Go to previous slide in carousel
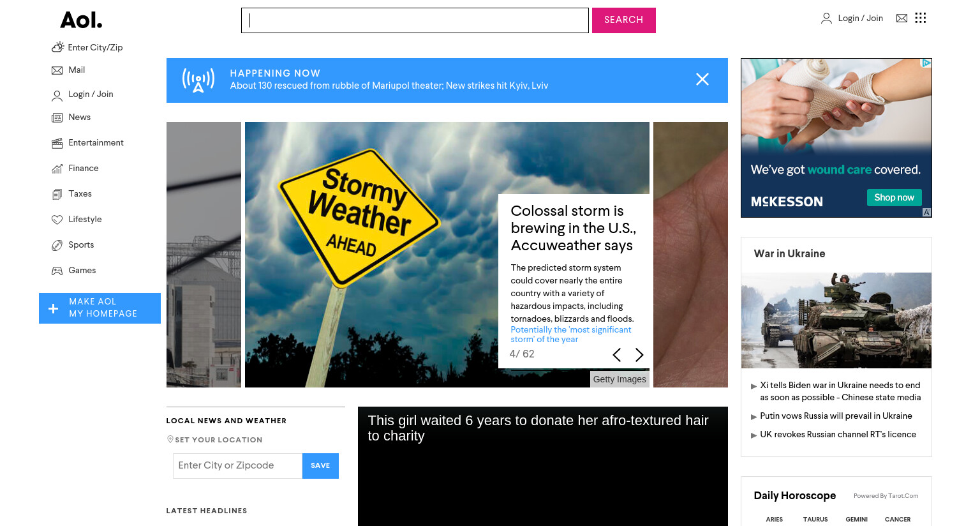 pyautogui.click(x=616, y=355)
